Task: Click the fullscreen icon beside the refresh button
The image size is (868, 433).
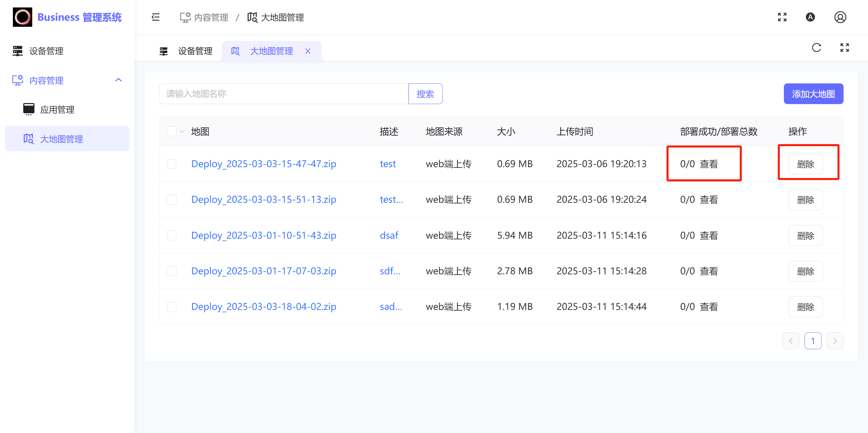Action: point(844,48)
